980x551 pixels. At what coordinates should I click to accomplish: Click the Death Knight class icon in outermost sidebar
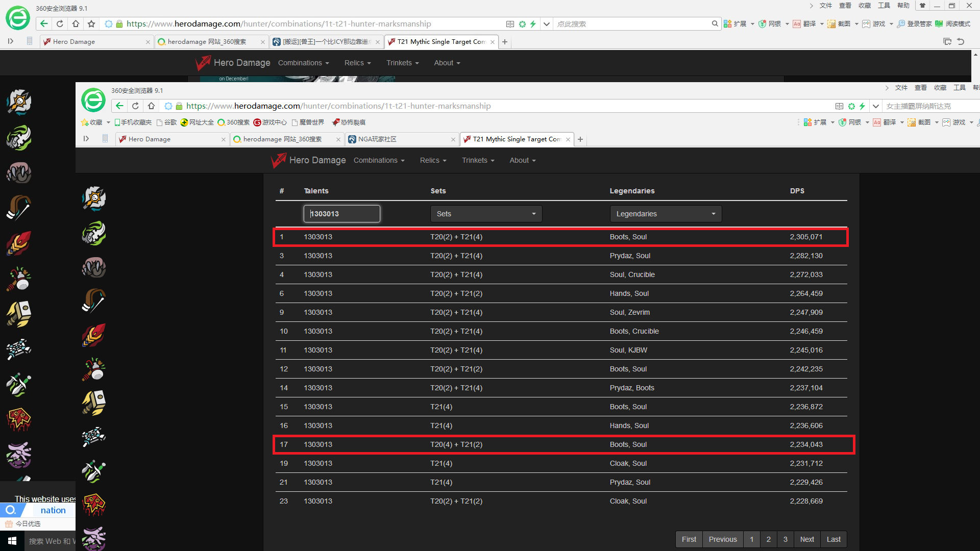point(19,102)
